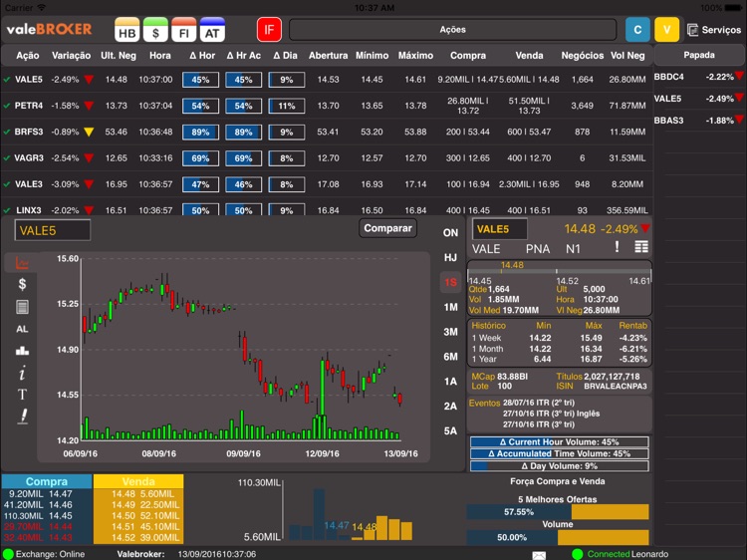Open the FI toolbar icon
747x560 pixels.
pos(184,30)
